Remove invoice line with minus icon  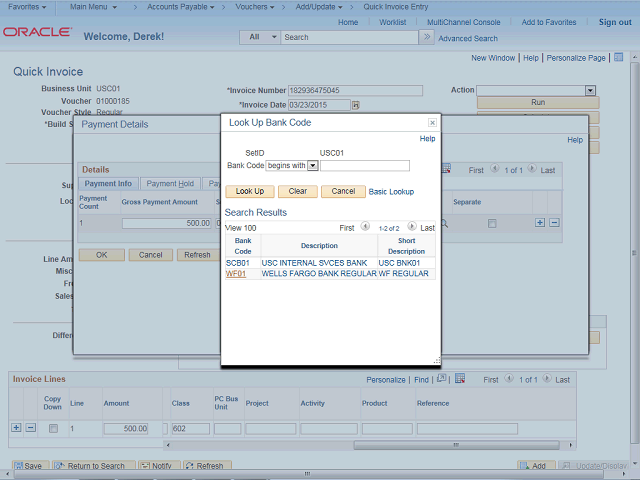[31, 428]
